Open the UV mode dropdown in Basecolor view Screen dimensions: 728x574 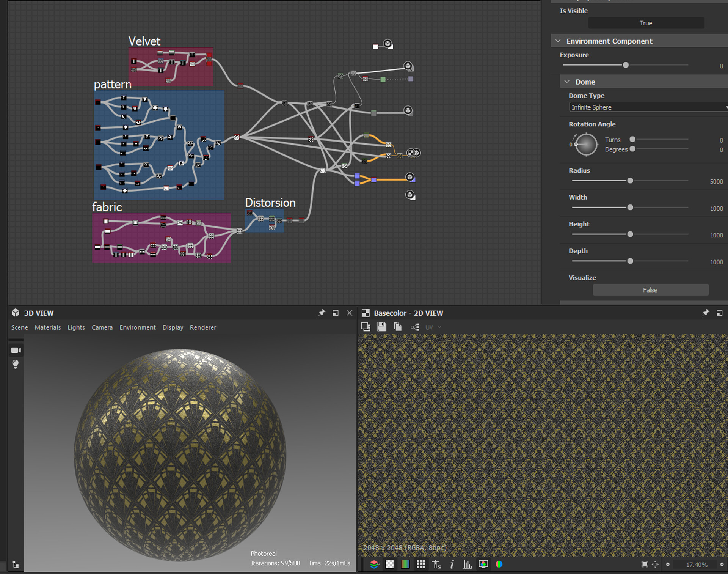(x=433, y=327)
